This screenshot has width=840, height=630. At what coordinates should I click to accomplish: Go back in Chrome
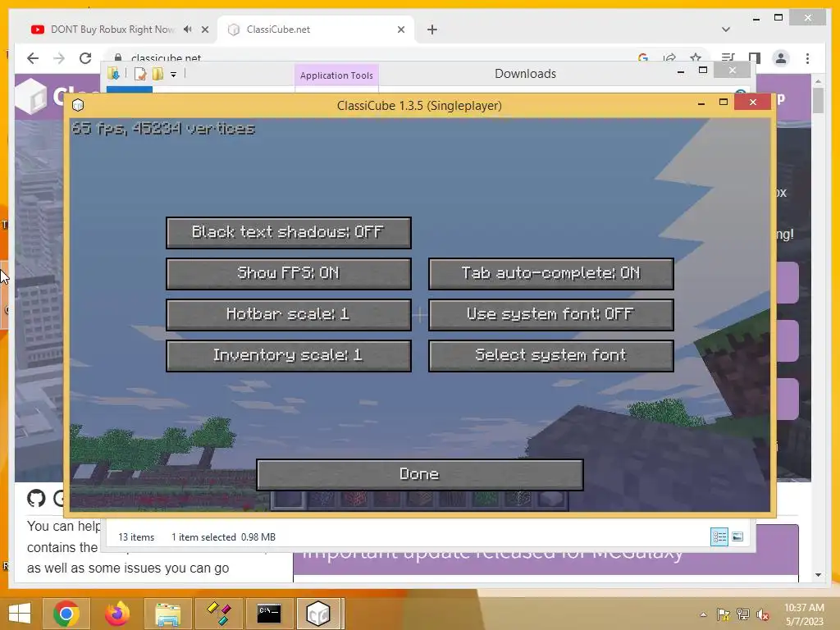[33, 58]
